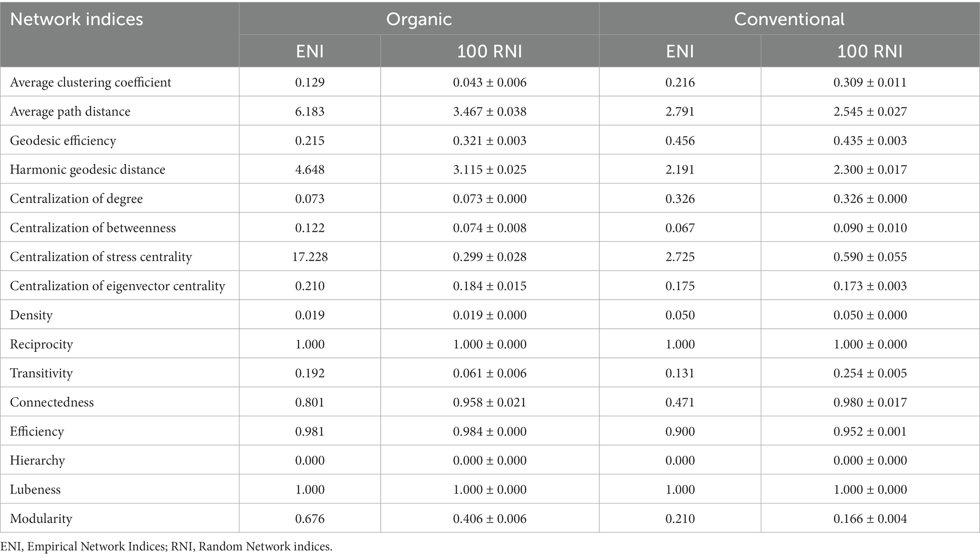Select the Average clustering coefficient row label

(x=91, y=82)
